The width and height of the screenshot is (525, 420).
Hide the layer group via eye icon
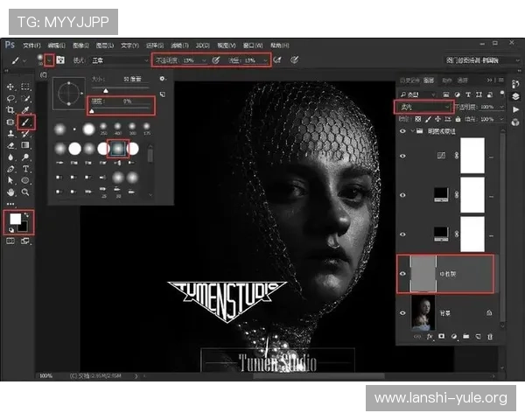(403, 130)
